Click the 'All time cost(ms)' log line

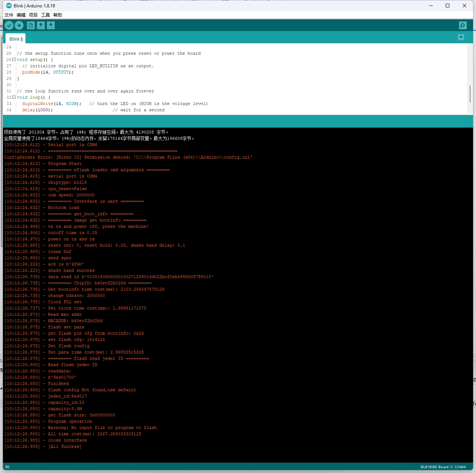point(72,434)
